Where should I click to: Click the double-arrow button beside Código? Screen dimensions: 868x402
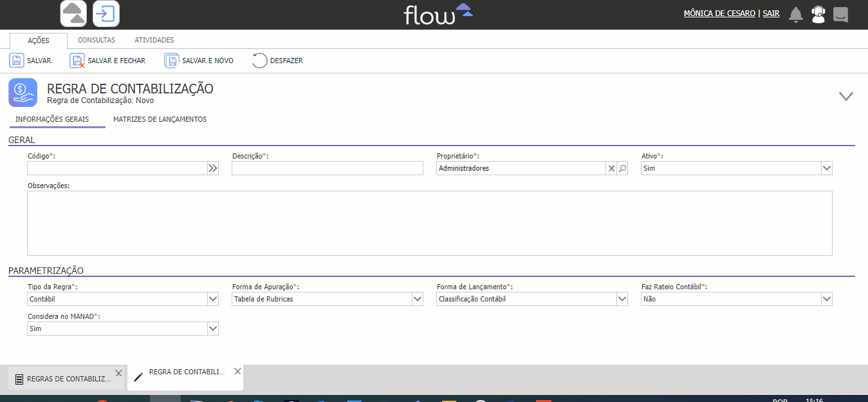(213, 168)
